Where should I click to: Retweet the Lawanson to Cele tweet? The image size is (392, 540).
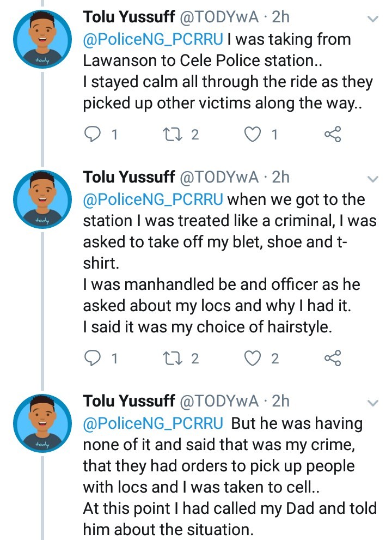coord(173,134)
